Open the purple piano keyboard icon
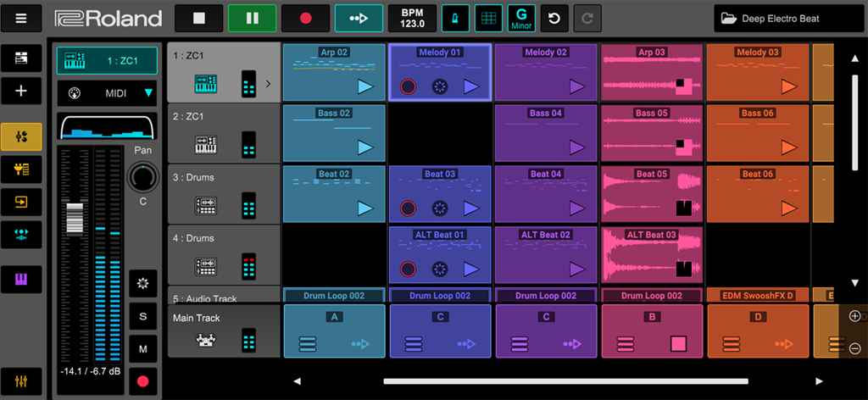This screenshot has height=400, width=868. 21,280
